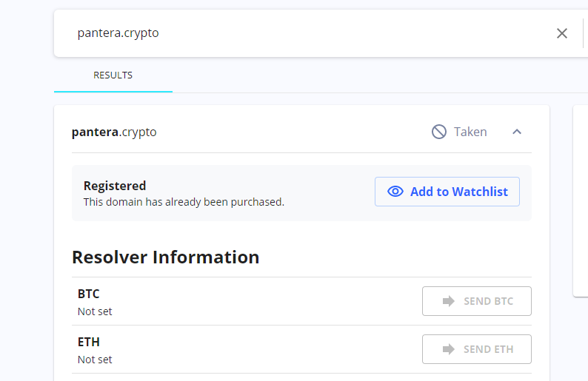Click the Resolver Information heading
The image size is (588, 381).
tap(165, 257)
